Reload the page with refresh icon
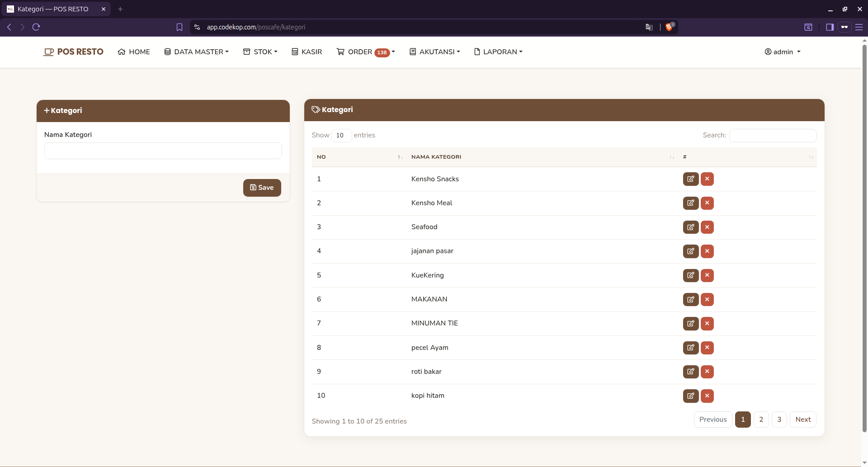 36,27
